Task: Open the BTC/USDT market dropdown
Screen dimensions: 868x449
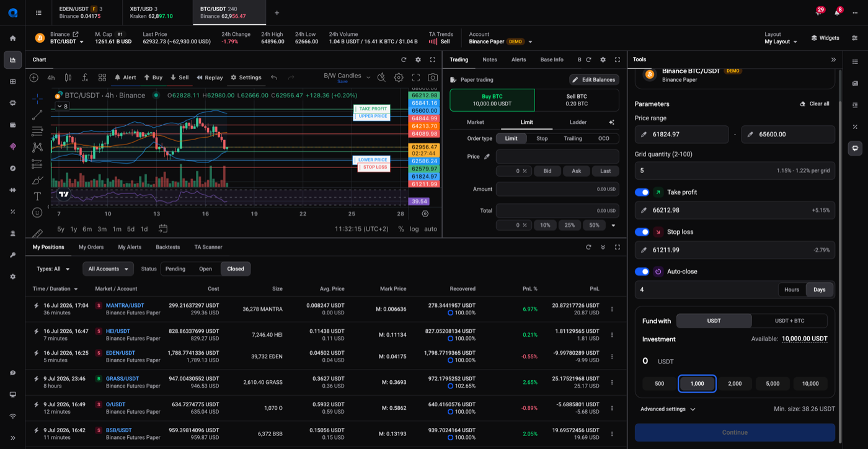Action: click(67, 42)
